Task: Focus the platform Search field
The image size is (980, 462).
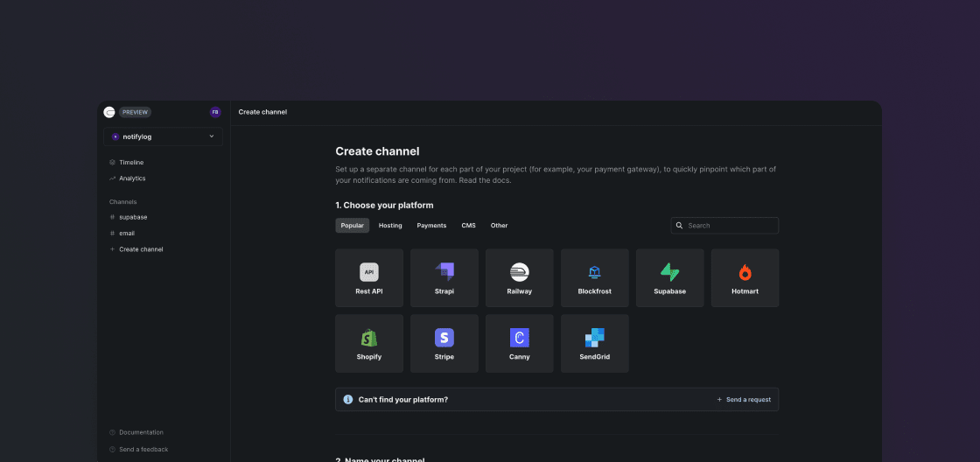Action: tap(725, 226)
